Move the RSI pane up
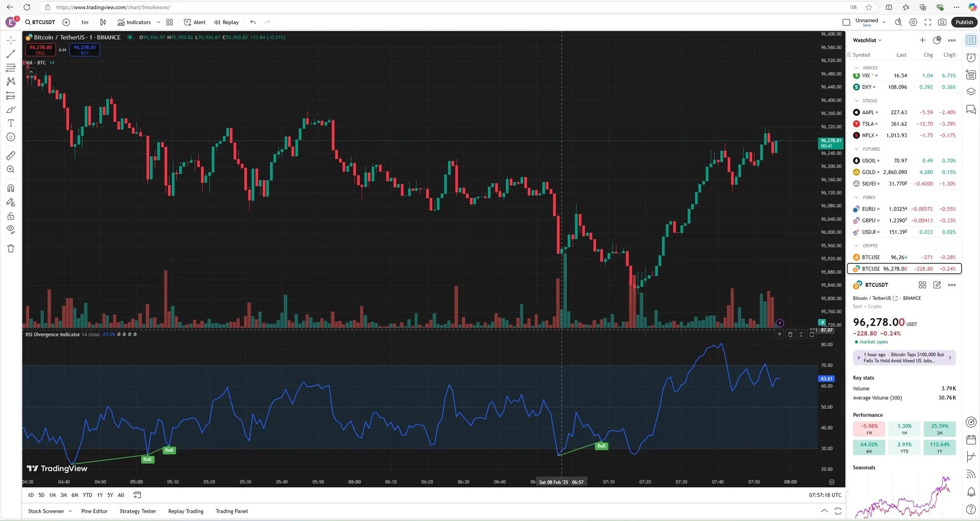 [x=779, y=335]
